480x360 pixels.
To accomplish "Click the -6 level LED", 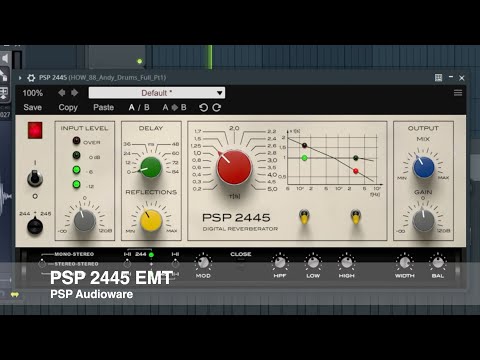I will click(76, 170).
